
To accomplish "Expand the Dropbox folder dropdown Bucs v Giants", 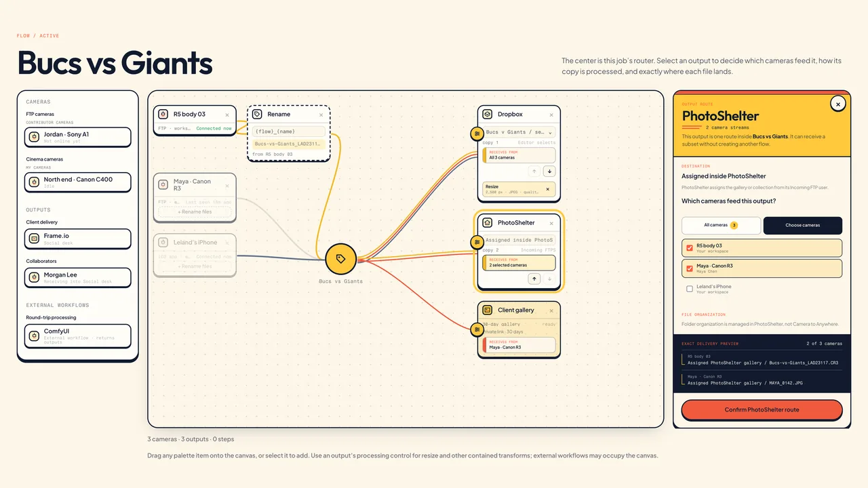I will click(519, 132).
